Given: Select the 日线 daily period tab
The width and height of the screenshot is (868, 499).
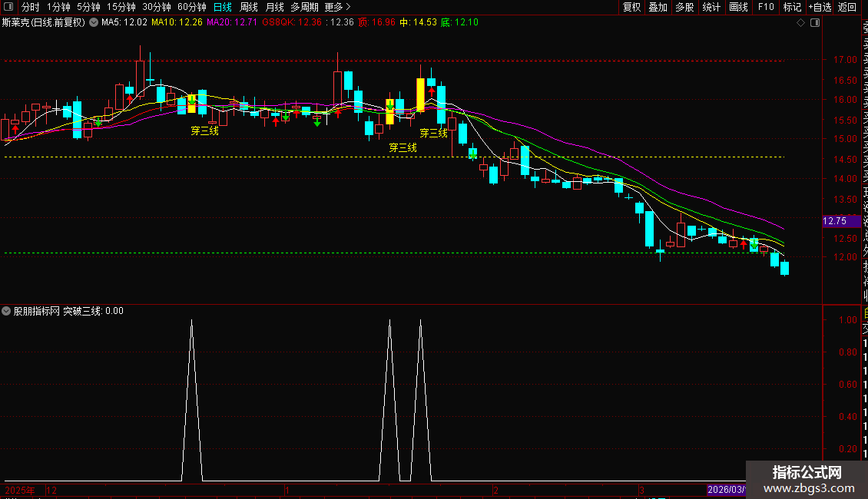Looking at the screenshot, I should pyautogui.click(x=223, y=7).
